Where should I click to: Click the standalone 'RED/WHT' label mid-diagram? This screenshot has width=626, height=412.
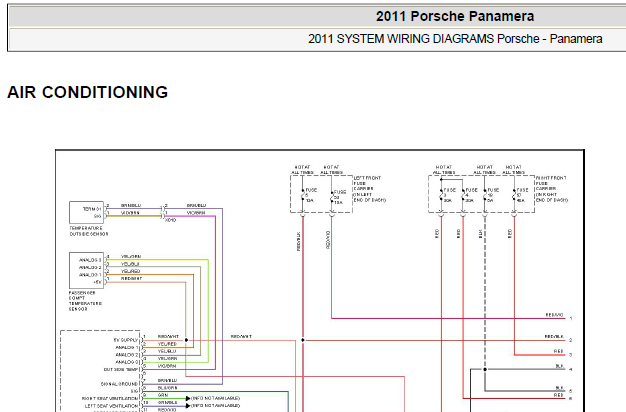point(241,337)
